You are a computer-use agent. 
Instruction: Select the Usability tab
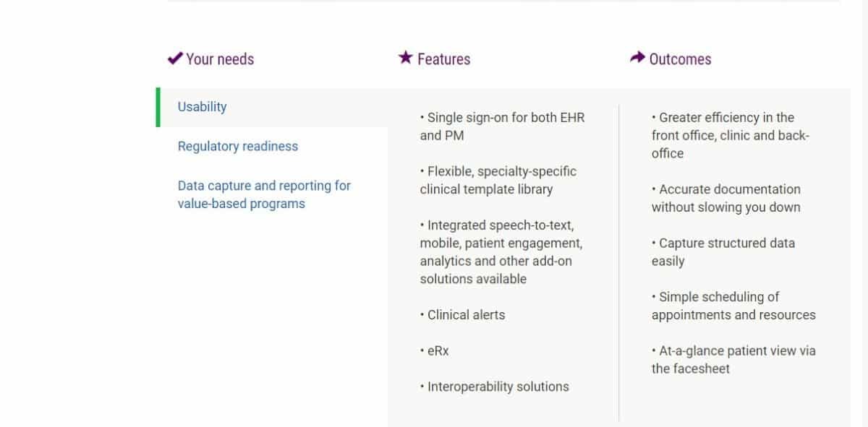[203, 107]
